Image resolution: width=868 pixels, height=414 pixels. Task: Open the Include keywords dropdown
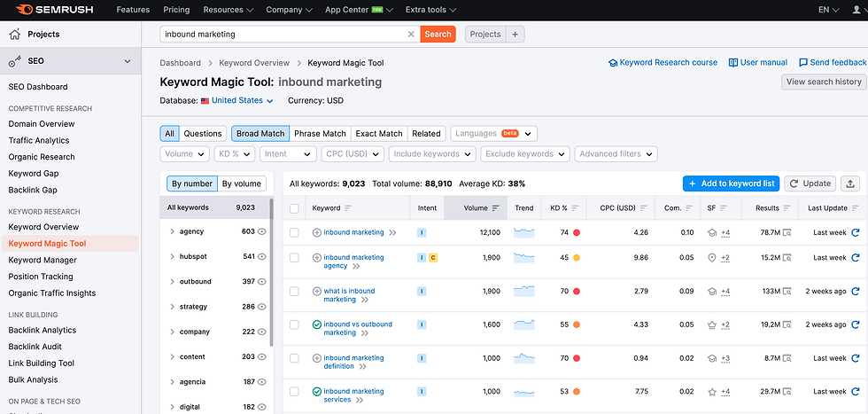(432, 154)
